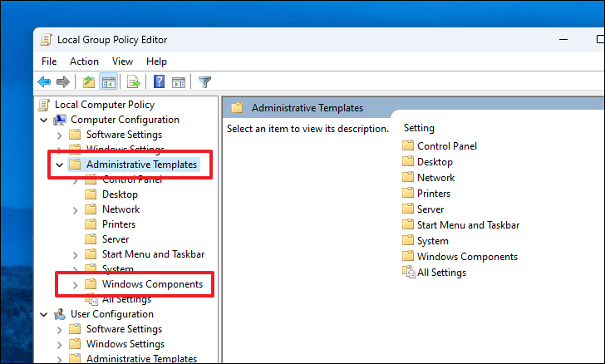Select Desktop in the left tree
Image resolution: width=605 pixels, height=364 pixels.
pos(120,194)
